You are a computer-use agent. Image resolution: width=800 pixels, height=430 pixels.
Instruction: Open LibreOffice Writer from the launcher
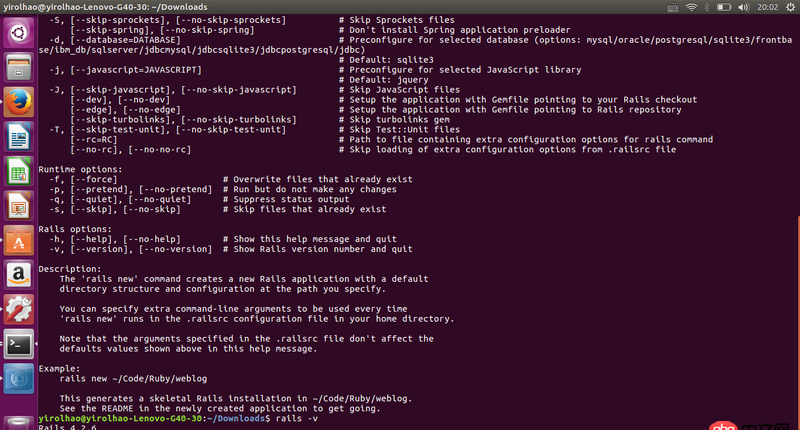pyautogui.click(x=18, y=138)
